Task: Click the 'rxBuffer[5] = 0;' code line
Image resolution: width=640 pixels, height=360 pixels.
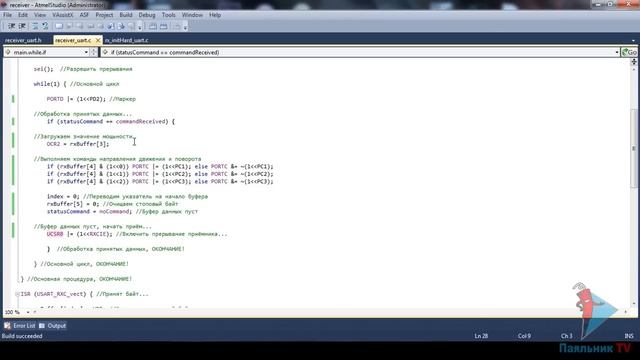Action: (73, 204)
